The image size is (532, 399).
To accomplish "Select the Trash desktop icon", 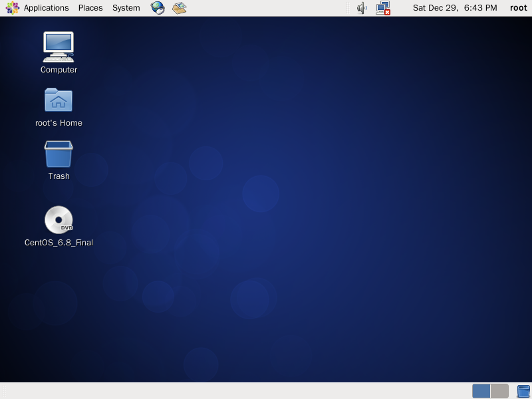I will (x=59, y=154).
